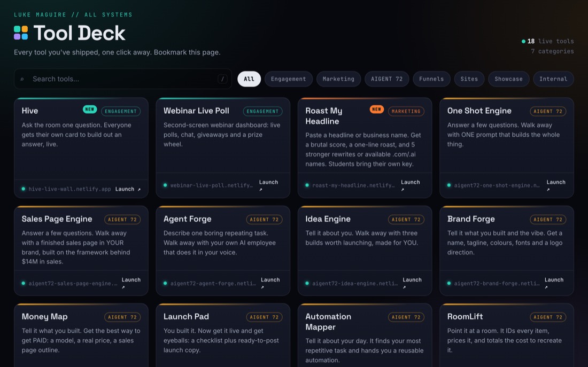
Task: Click the status dot beside aigent72-one-shot-engine URL
Action: pyautogui.click(x=449, y=185)
